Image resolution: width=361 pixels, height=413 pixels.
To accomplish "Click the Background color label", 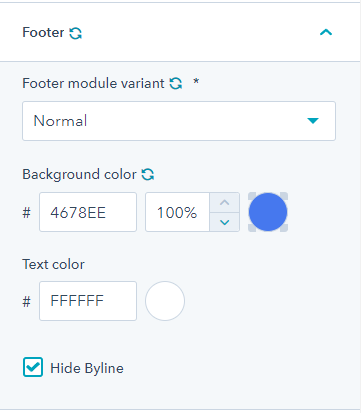I will [79, 174].
